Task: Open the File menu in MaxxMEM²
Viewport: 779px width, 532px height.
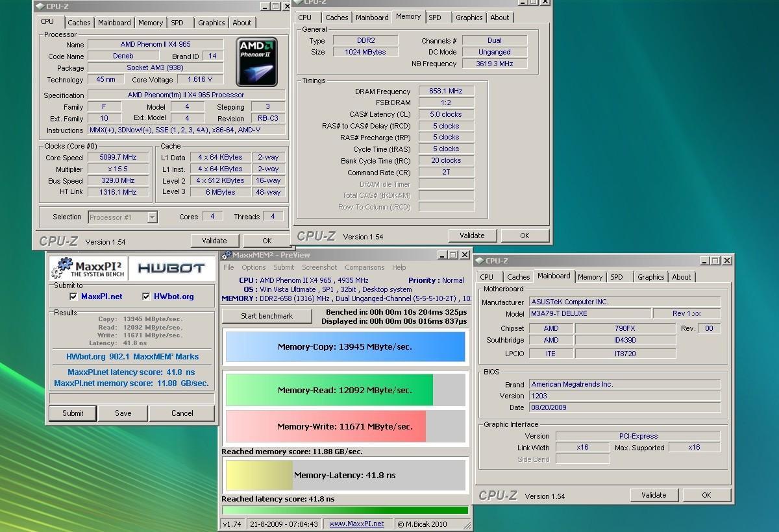Action: pyautogui.click(x=229, y=267)
